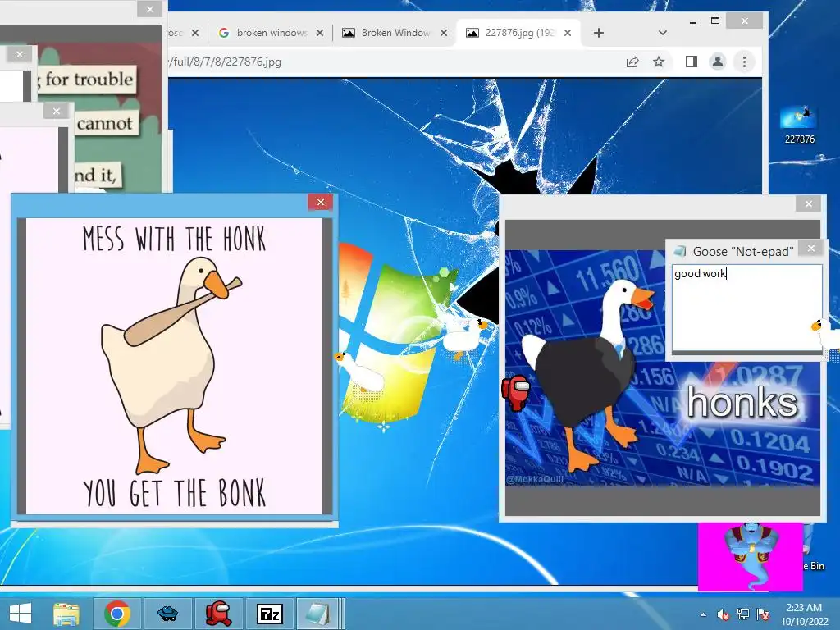Image resolution: width=840 pixels, height=630 pixels.
Task: Close the 'broken windows' Google tab
Action: click(x=319, y=33)
